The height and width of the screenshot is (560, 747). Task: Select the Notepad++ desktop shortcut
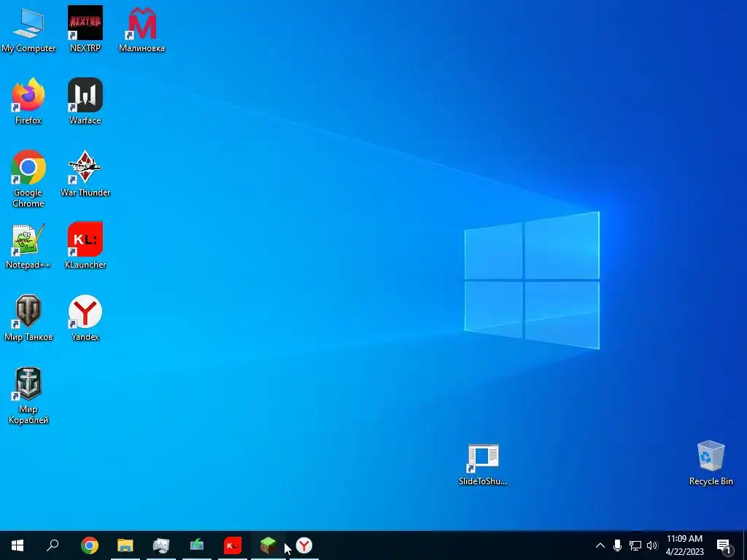pos(28,246)
